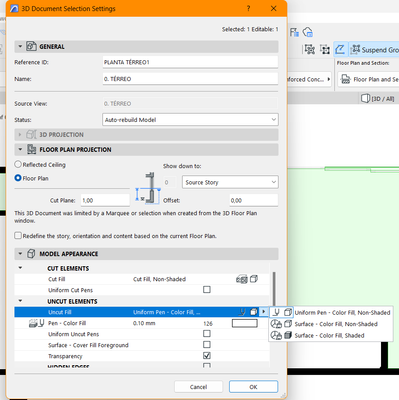Click the 3D / All view cube icon

pos(366,98)
